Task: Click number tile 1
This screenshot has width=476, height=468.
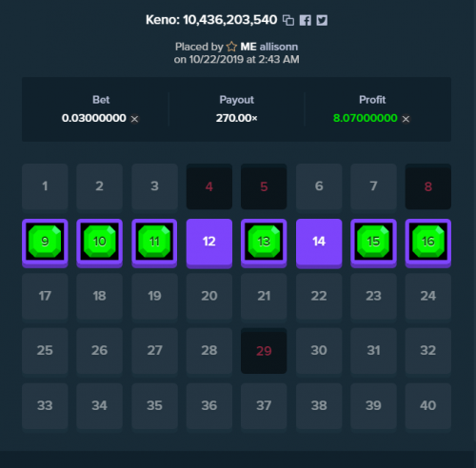Action: [45, 186]
